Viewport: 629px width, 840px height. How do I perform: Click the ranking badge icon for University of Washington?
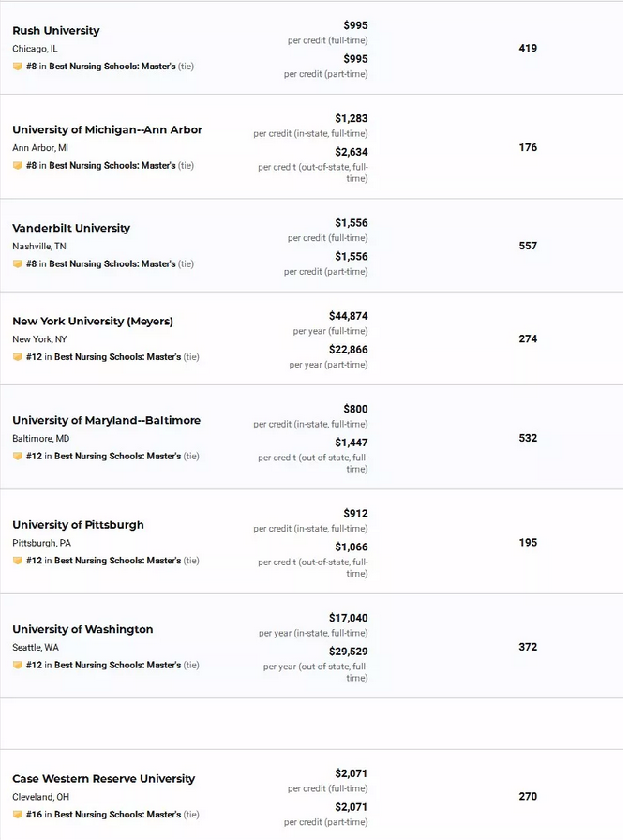(18, 665)
